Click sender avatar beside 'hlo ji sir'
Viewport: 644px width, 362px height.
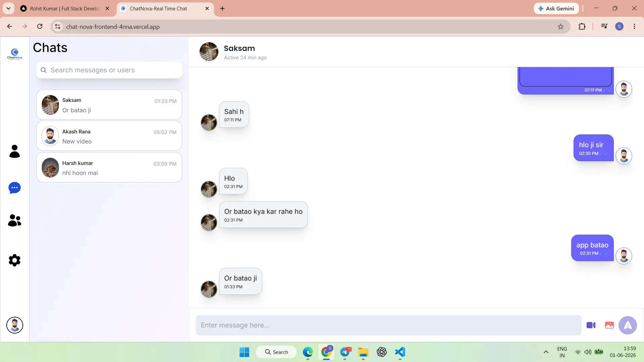point(624,156)
